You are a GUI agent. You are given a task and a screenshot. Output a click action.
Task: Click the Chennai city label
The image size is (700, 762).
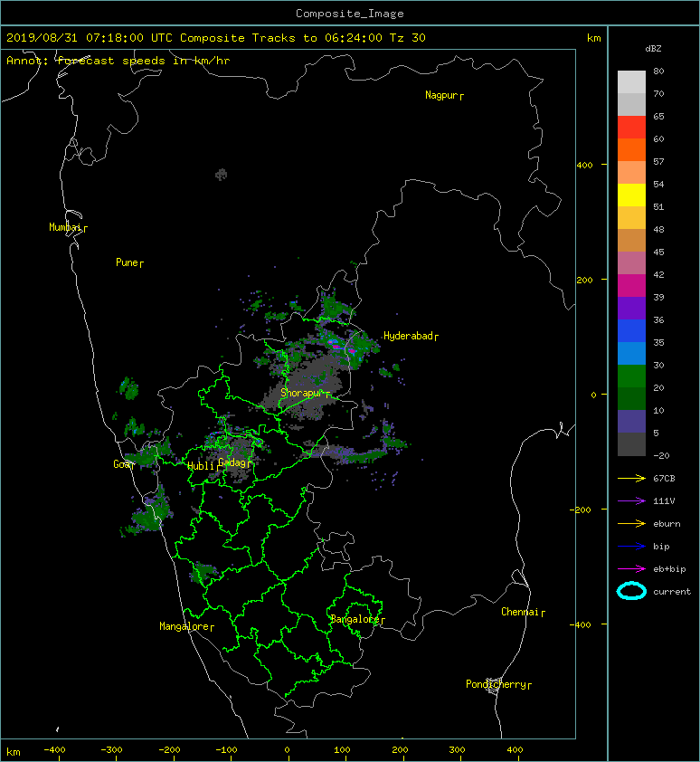(x=523, y=613)
